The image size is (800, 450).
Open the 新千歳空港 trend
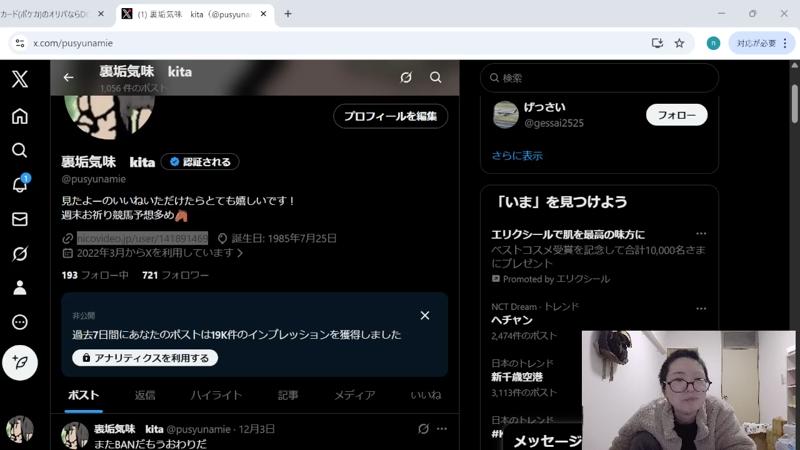click(x=517, y=377)
